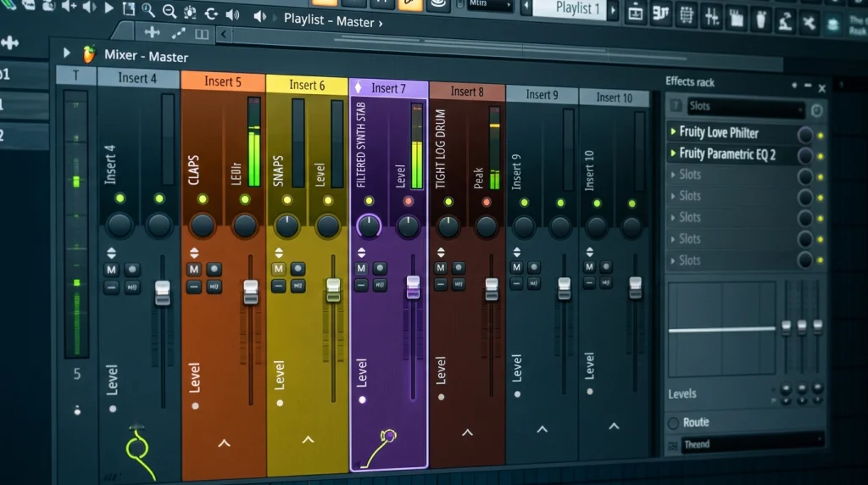
Task: Mute Insert 4 with its M button
Action: coord(111,270)
